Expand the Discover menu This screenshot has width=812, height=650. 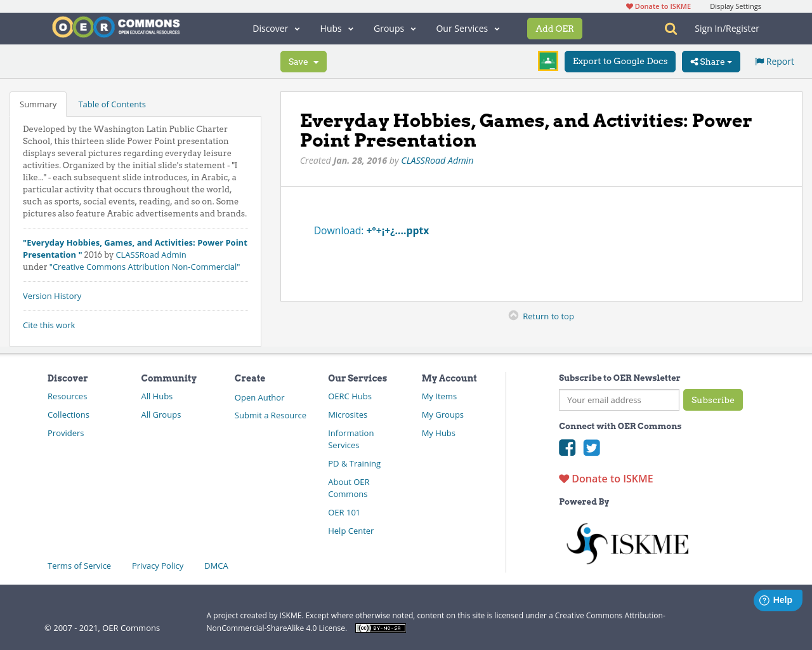(x=276, y=29)
